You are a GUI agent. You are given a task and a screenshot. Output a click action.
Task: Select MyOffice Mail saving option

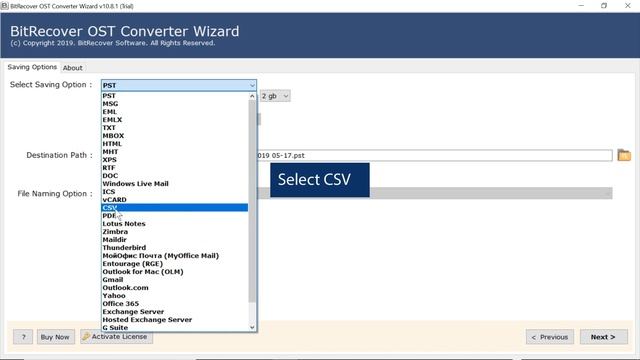coord(175,256)
